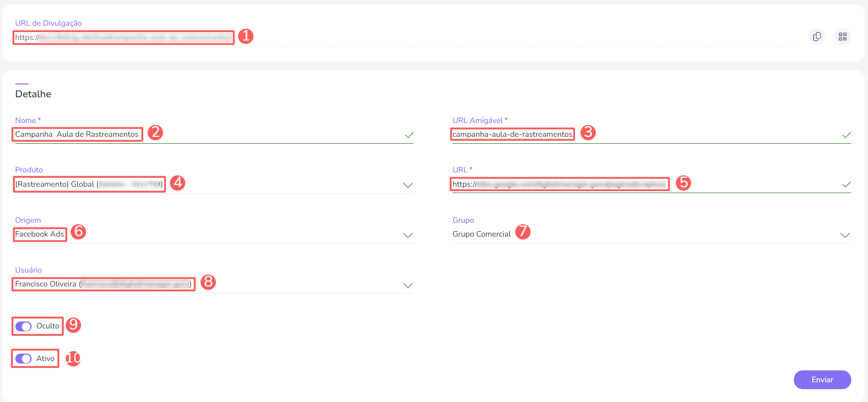This screenshot has width=868, height=402.
Task: Click the Nome field validation checkmark
Action: tap(409, 135)
